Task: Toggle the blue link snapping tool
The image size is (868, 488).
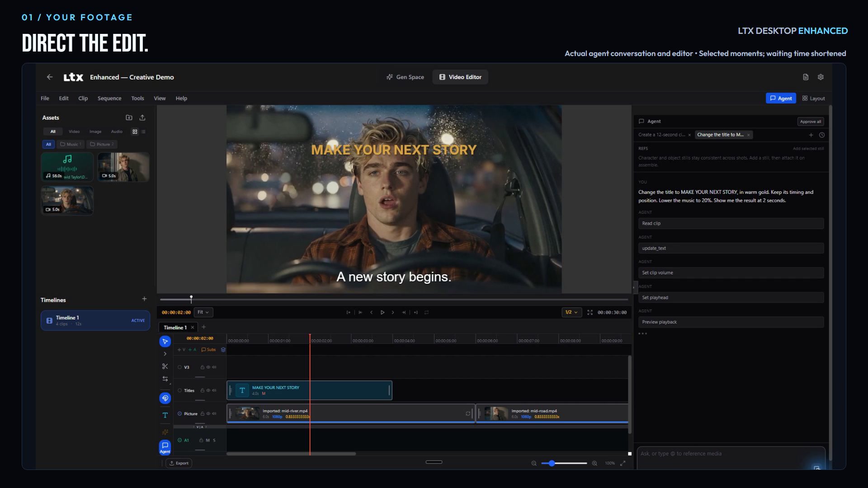Action: 165,398
